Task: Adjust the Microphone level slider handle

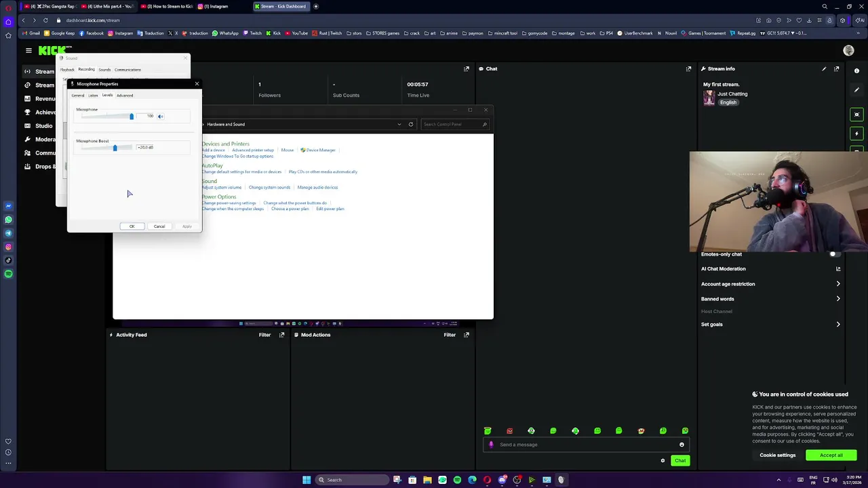Action: click(x=132, y=117)
